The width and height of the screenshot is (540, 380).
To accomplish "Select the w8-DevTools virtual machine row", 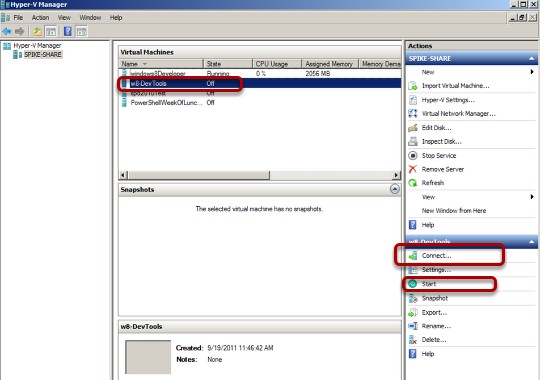I will (260, 83).
